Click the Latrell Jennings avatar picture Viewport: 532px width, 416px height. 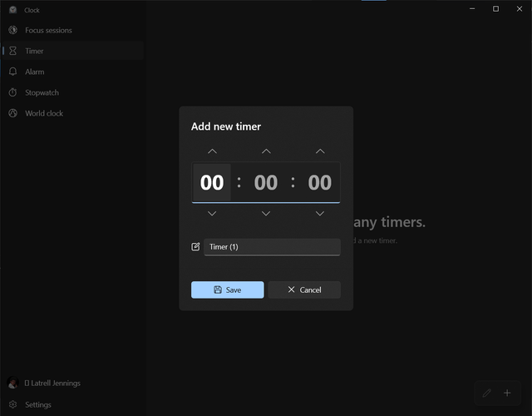13,383
